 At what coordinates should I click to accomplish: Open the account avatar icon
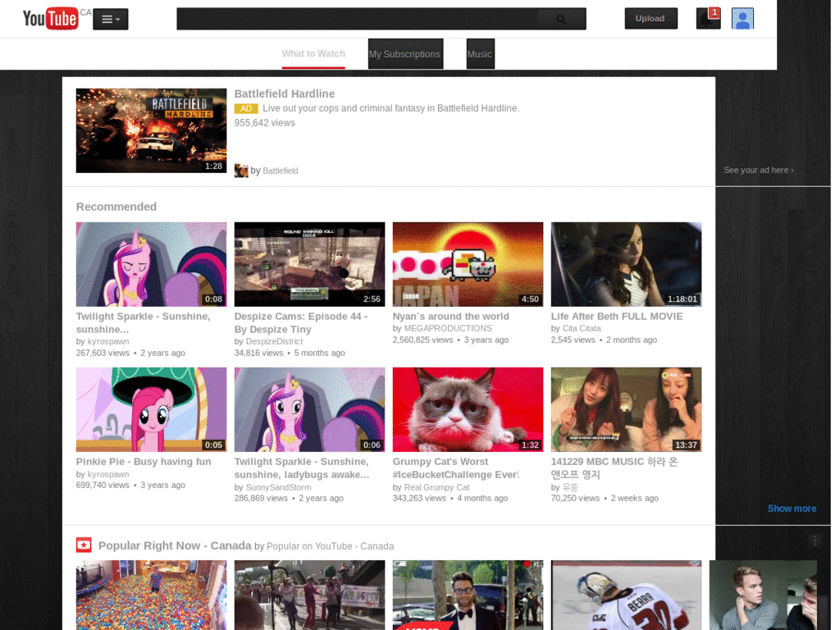coord(742,18)
